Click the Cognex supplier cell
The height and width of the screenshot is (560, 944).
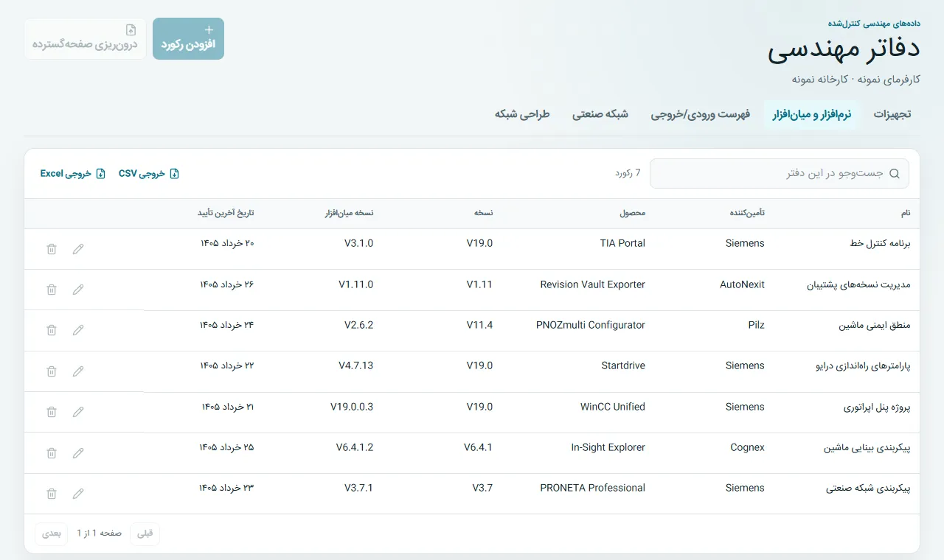[x=747, y=447]
